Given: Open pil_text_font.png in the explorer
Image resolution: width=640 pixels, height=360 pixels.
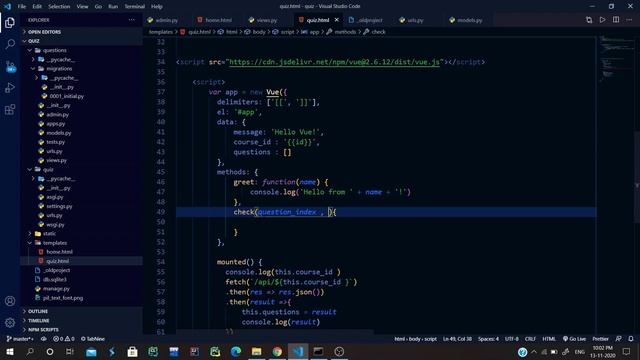Looking at the screenshot, I should click(63, 298).
